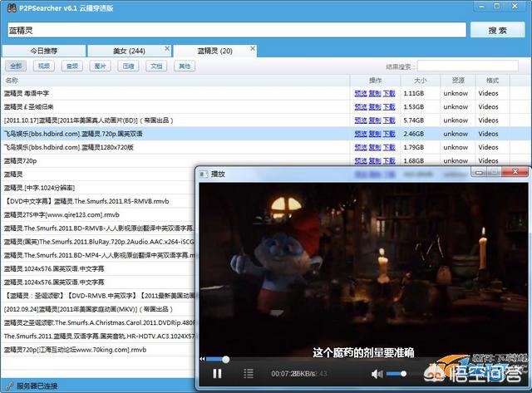The image size is (532, 393).
Task: Close the 美女 (244) tab
Action: pyautogui.click(x=167, y=48)
